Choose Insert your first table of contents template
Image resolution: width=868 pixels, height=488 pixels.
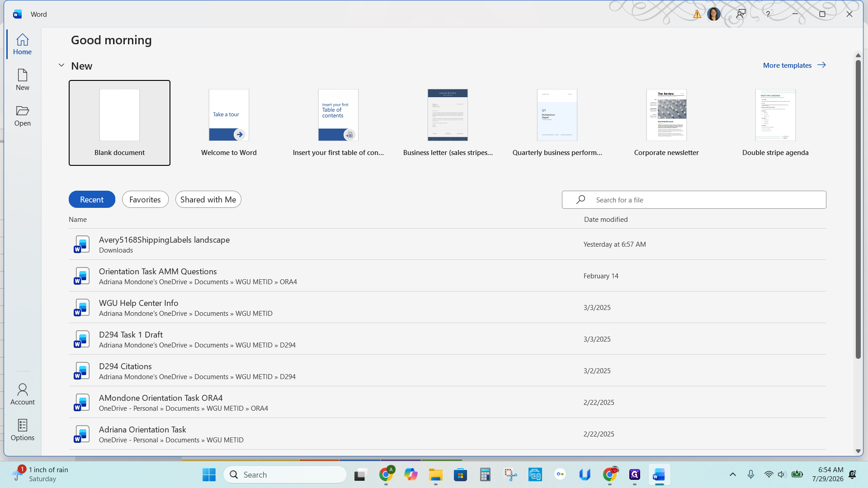pyautogui.click(x=338, y=123)
